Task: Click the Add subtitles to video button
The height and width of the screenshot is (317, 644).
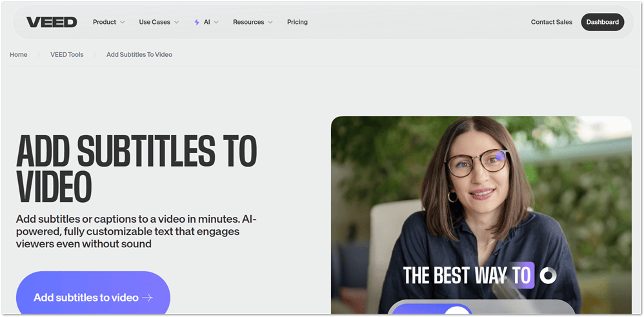Action: pyautogui.click(x=93, y=294)
